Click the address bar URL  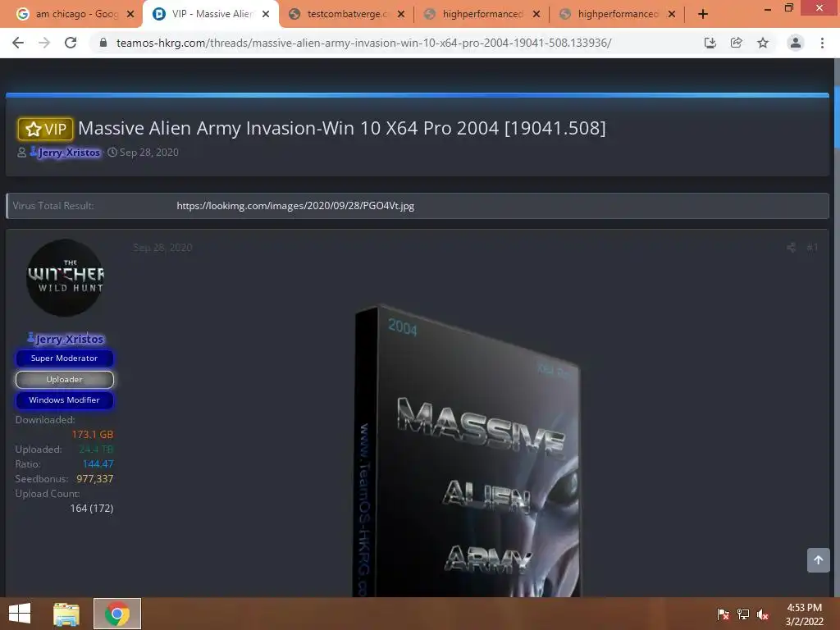[363, 43]
